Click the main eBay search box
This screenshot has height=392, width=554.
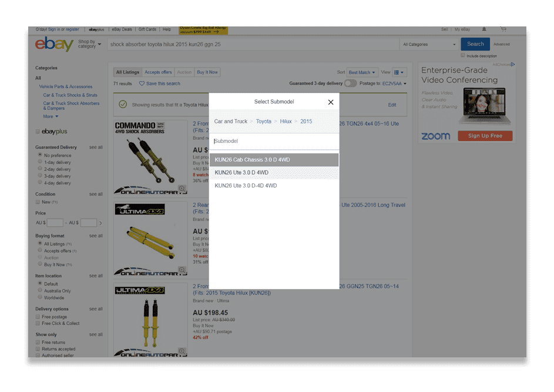click(253, 45)
